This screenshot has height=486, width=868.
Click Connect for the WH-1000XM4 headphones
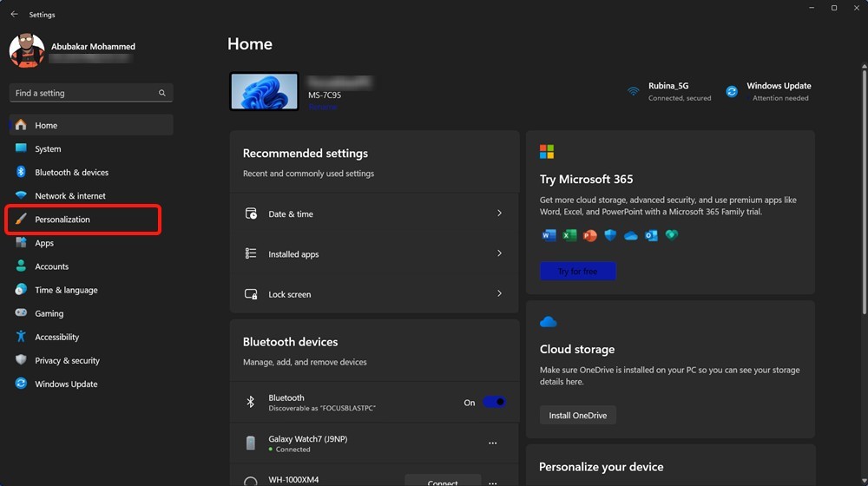(x=443, y=481)
